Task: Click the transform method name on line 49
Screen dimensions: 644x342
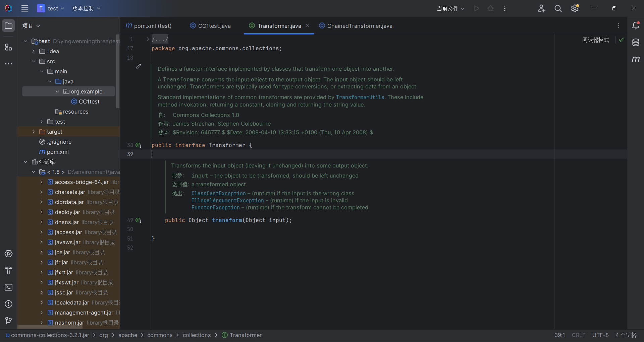Action: click(x=227, y=220)
